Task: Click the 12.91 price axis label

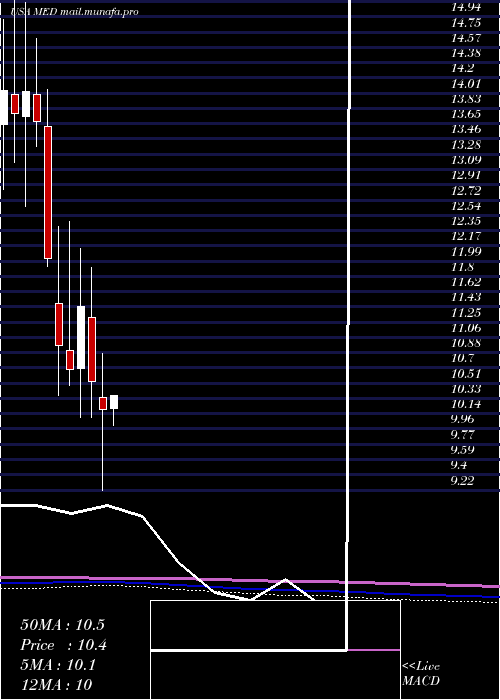Action: click(x=466, y=175)
